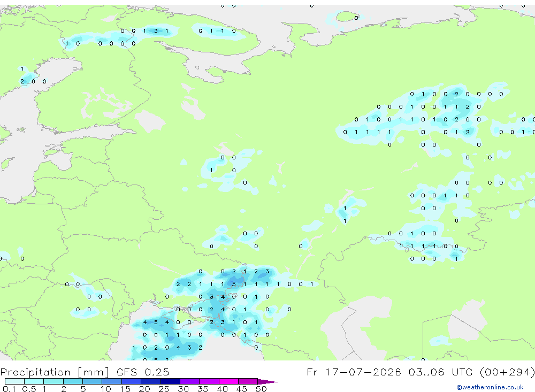535x392 pixels.
Task: Select the 'GFS 0.25' model label
Action: pyautogui.click(x=143, y=372)
